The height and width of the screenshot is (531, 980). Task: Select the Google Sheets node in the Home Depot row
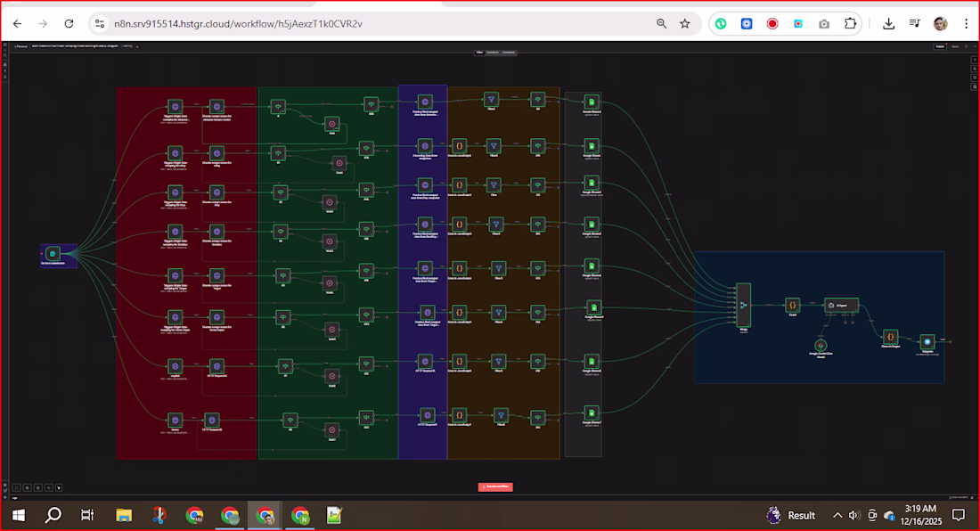pyautogui.click(x=593, y=307)
